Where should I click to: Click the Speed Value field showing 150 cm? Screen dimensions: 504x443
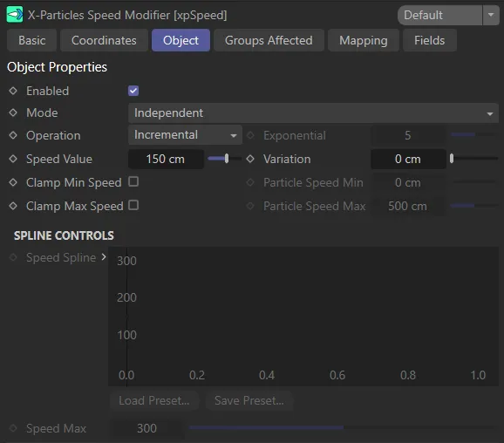tap(166, 159)
